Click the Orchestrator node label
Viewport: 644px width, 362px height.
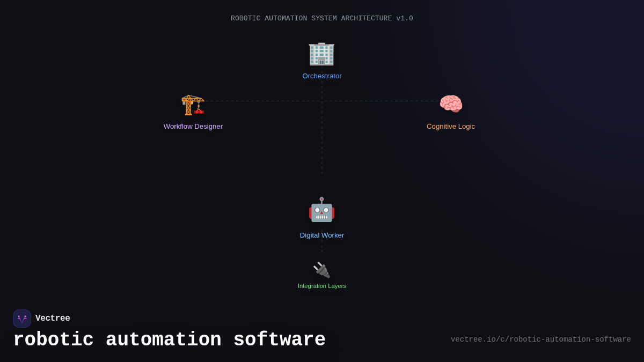321,76
